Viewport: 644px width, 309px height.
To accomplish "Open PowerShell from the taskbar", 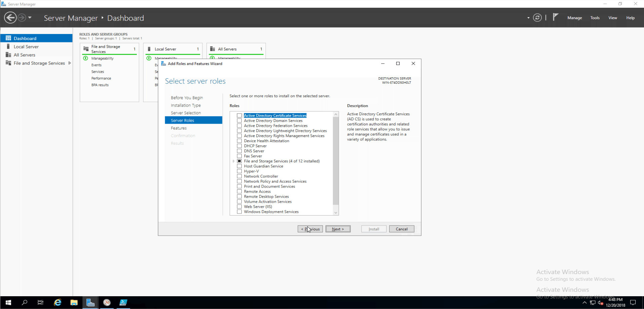I will (123, 303).
